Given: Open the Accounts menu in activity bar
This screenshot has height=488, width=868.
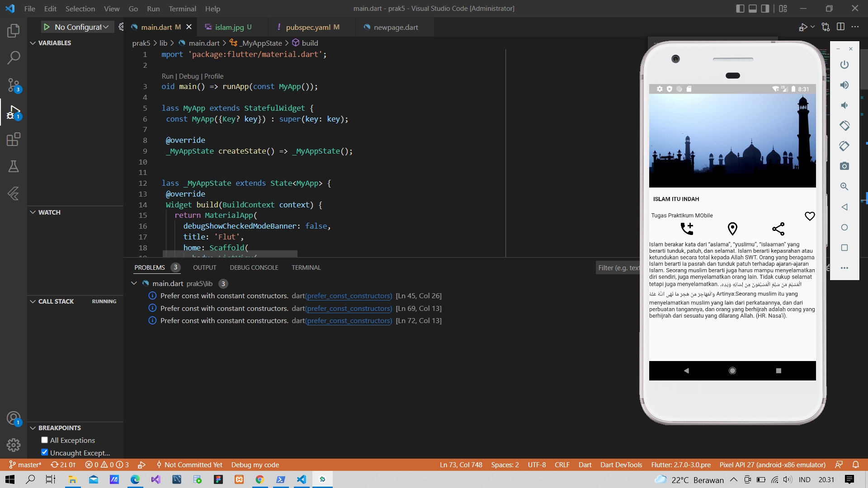Looking at the screenshot, I should (x=14, y=418).
